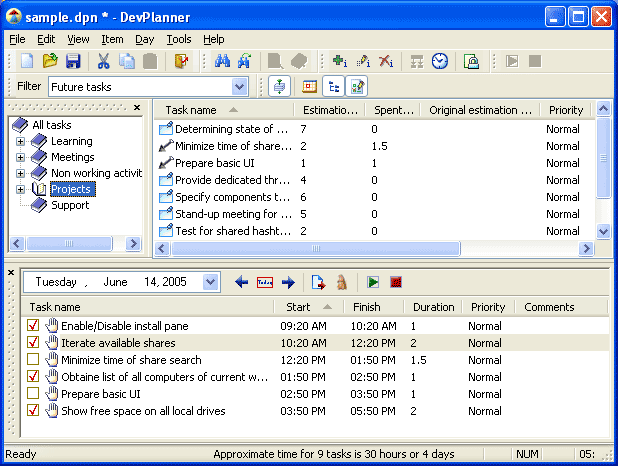Uncheck Iterate available shares checkbox

33,342
